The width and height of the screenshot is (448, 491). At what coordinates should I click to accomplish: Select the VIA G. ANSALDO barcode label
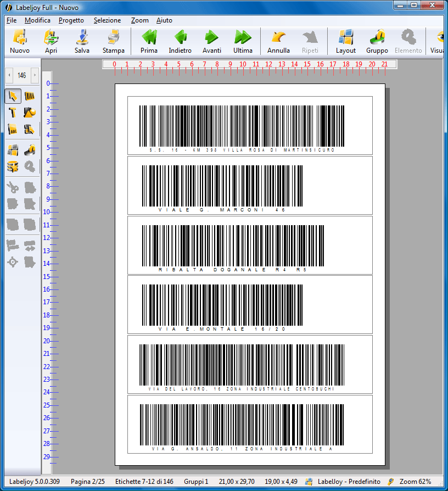tap(242, 427)
